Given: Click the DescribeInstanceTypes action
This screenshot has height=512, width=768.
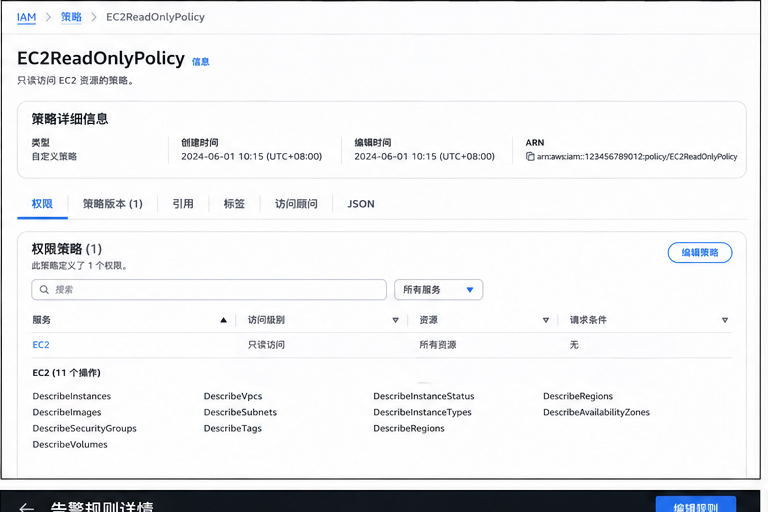Looking at the screenshot, I should [x=422, y=412].
